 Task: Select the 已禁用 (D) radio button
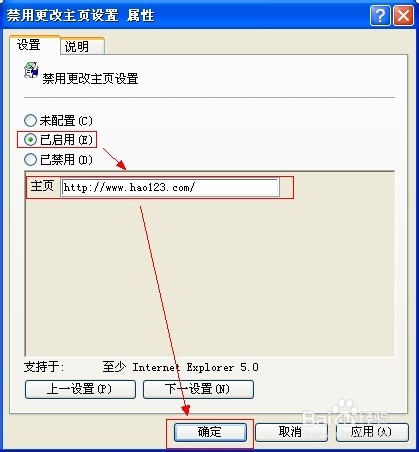pyautogui.click(x=30, y=159)
